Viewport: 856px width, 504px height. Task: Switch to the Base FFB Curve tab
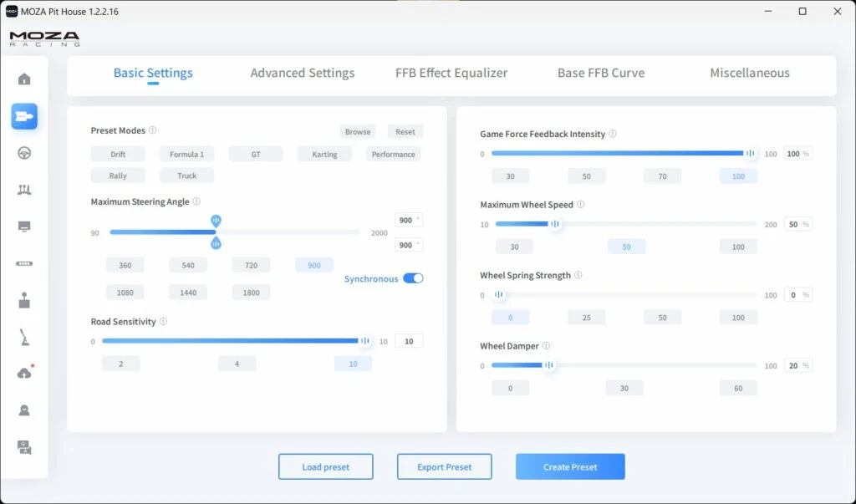600,73
